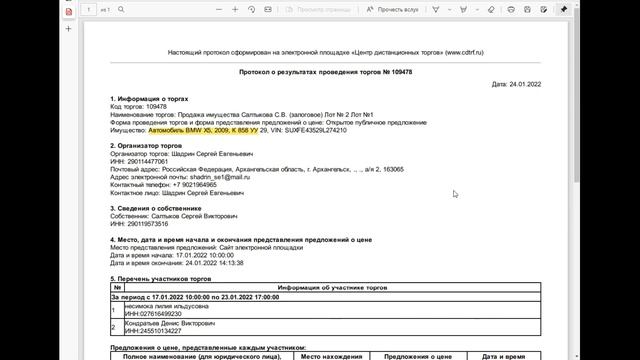Zoom out with the minus icon
The height and width of the screenshot is (360, 640).
219,9
